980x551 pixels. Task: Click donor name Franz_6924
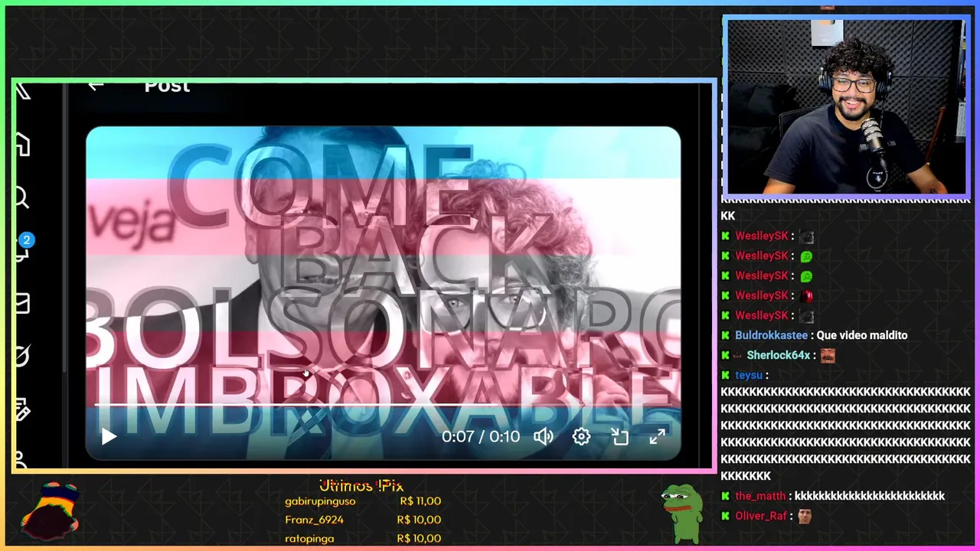coord(314,520)
